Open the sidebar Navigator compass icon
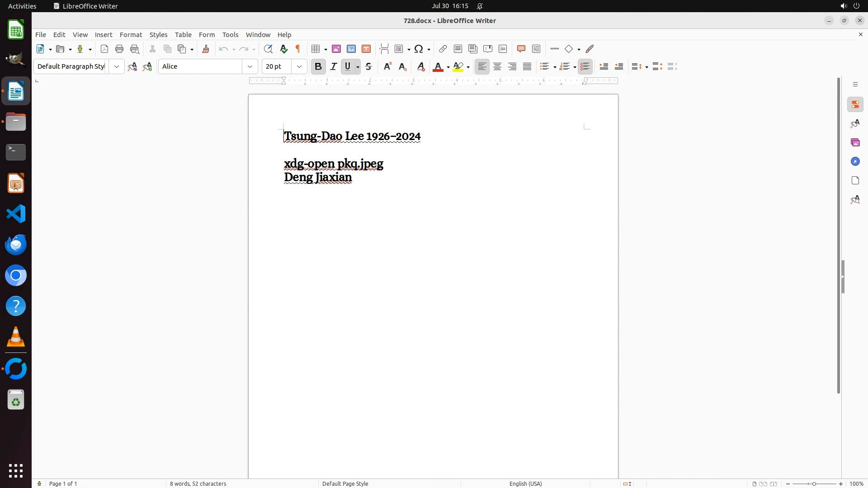868x488 pixels. coord(855,162)
